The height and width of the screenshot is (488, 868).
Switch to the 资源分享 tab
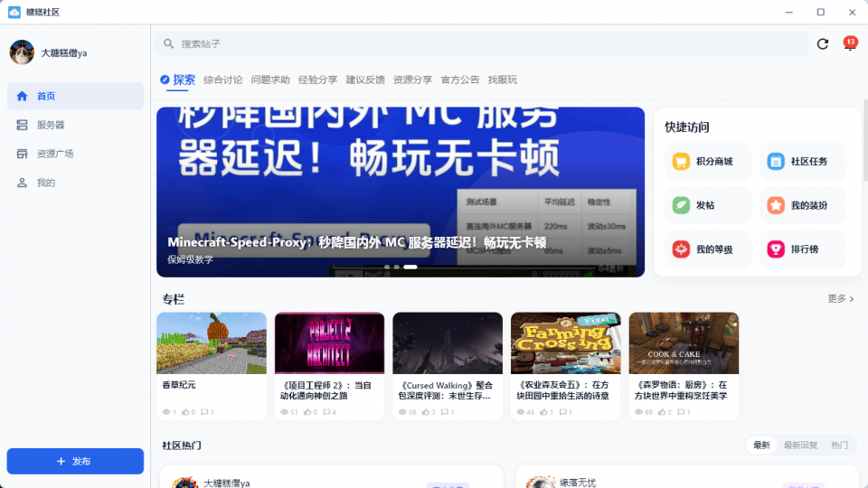pos(412,80)
